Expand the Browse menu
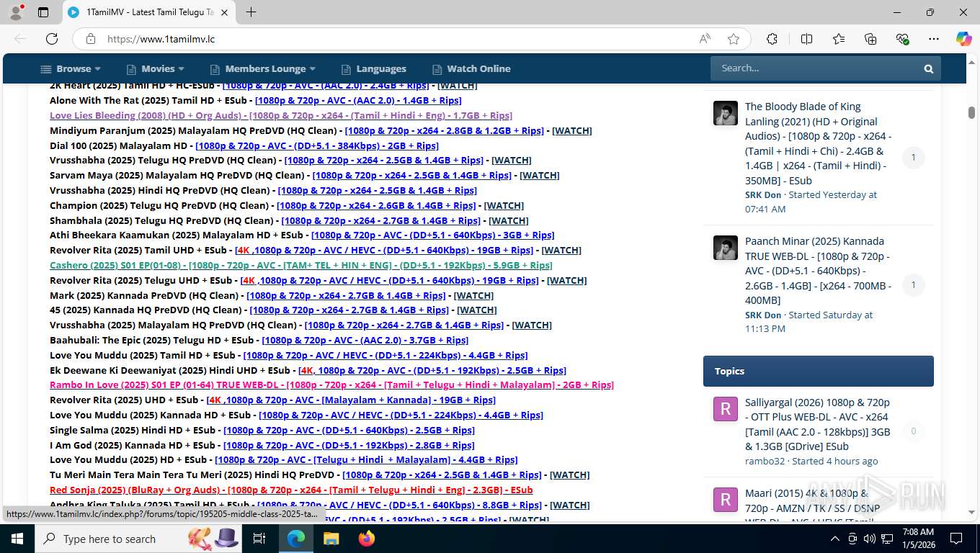 click(x=71, y=68)
